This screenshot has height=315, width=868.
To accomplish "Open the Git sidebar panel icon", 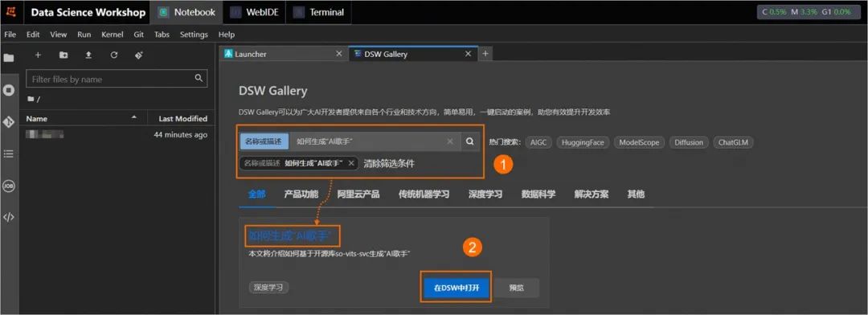I will coord(9,122).
